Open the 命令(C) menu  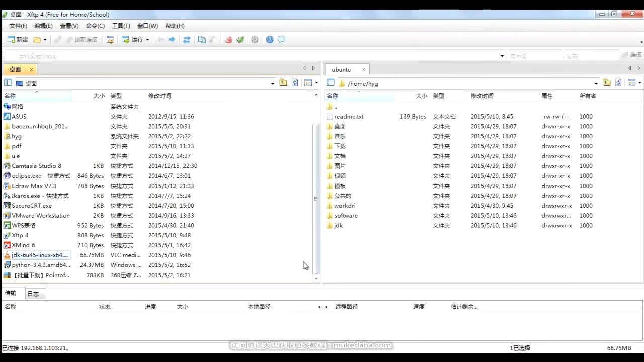tap(95, 26)
